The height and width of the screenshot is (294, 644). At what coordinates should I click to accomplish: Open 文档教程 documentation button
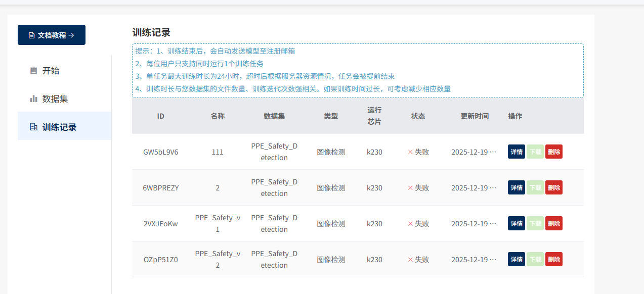pyautogui.click(x=52, y=35)
